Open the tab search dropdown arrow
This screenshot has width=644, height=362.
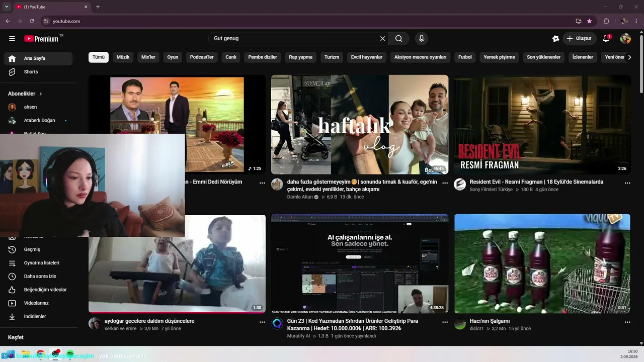pos(7,7)
